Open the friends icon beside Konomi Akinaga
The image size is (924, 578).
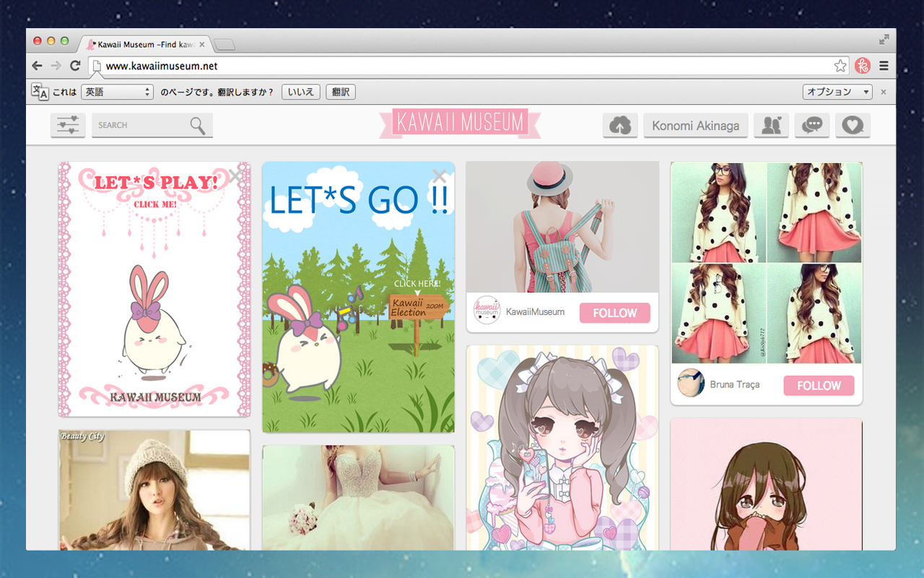click(x=771, y=126)
